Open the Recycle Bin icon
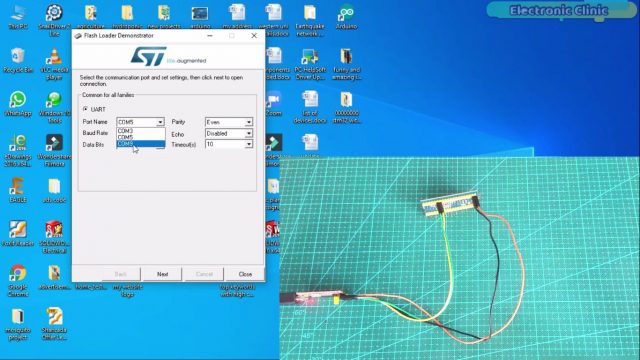The height and width of the screenshot is (360, 640). click(18, 60)
